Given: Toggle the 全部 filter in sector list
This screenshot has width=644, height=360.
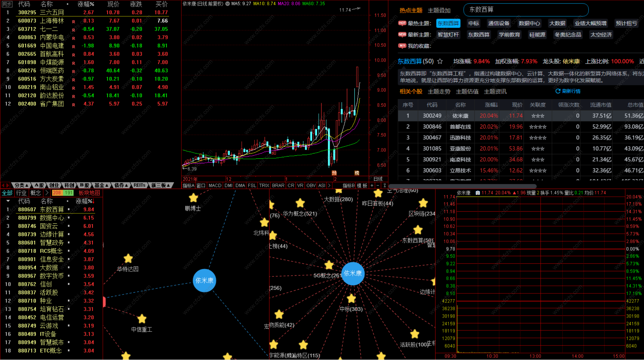Looking at the screenshot, I should (7, 193).
